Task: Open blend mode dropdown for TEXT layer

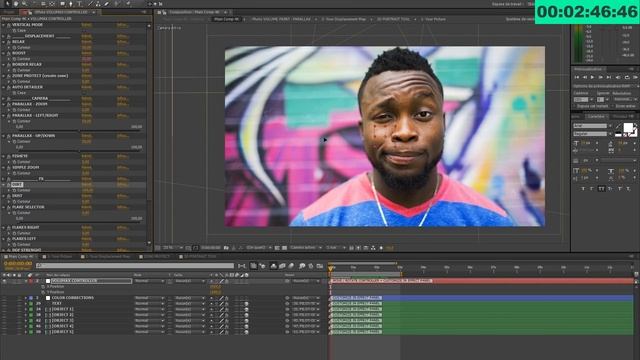Action: (149, 304)
